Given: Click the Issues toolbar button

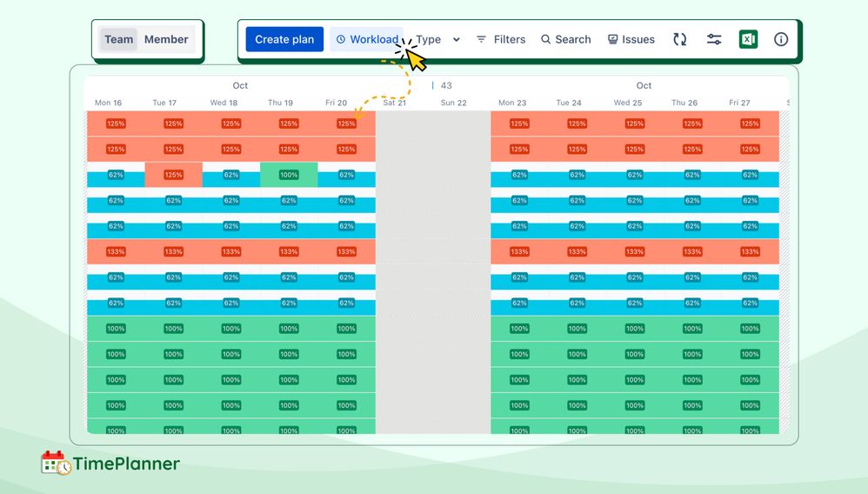Looking at the screenshot, I should [x=631, y=39].
